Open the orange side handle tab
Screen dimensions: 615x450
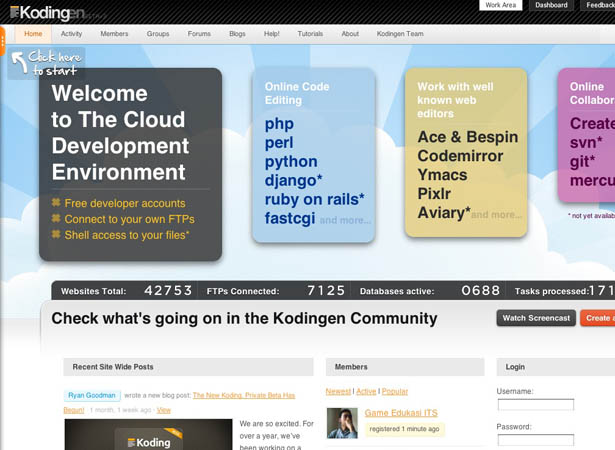coord(2,41)
